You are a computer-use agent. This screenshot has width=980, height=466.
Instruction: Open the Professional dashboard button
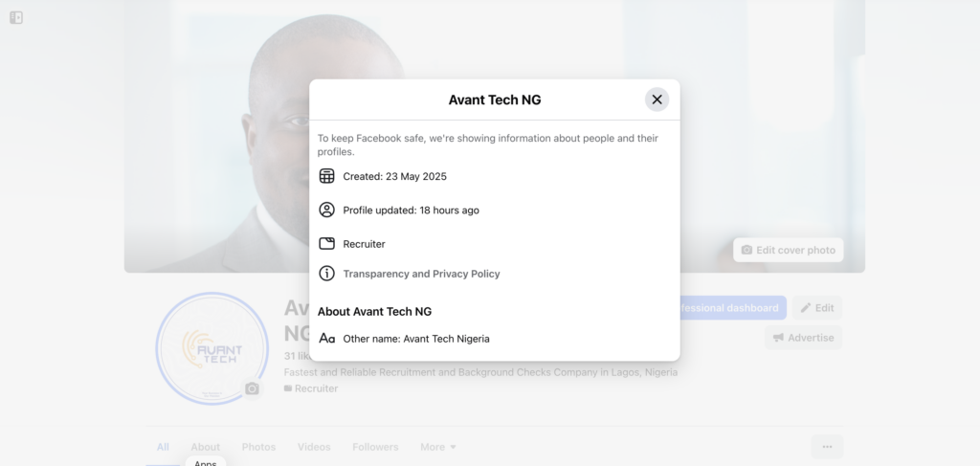point(732,308)
